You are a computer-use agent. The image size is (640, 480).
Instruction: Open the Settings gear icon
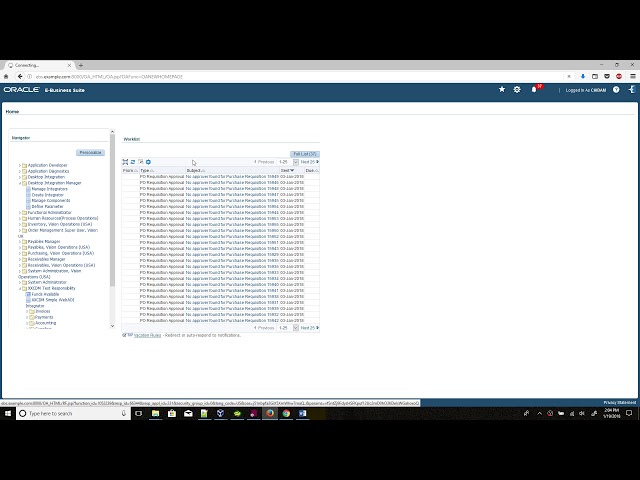(x=517, y=89)
